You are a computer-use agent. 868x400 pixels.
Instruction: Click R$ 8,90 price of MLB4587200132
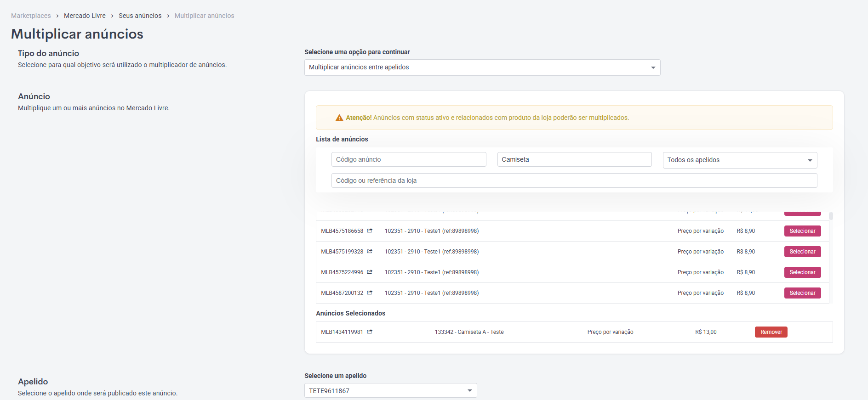pyautogui.click(x=746, y=293)
